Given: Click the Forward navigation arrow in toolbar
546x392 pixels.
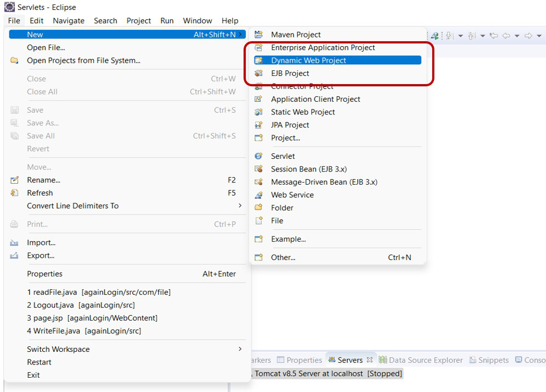Looking at the screenshot, I should point(528,36).
